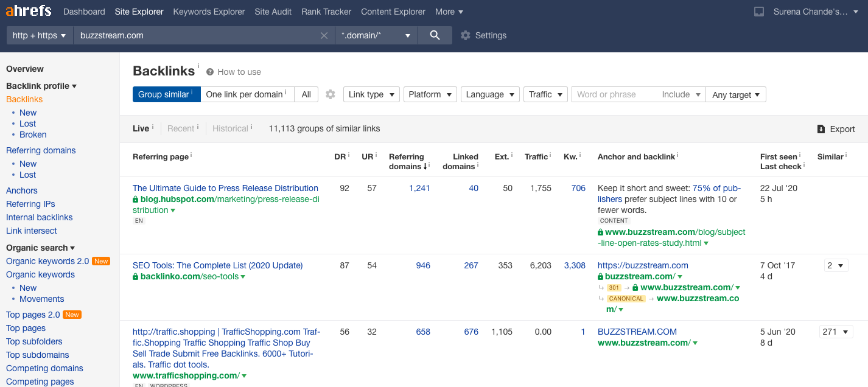The image size is (868, 387).
Task: Switch to the Live index
Action: [x=141, y=128]
